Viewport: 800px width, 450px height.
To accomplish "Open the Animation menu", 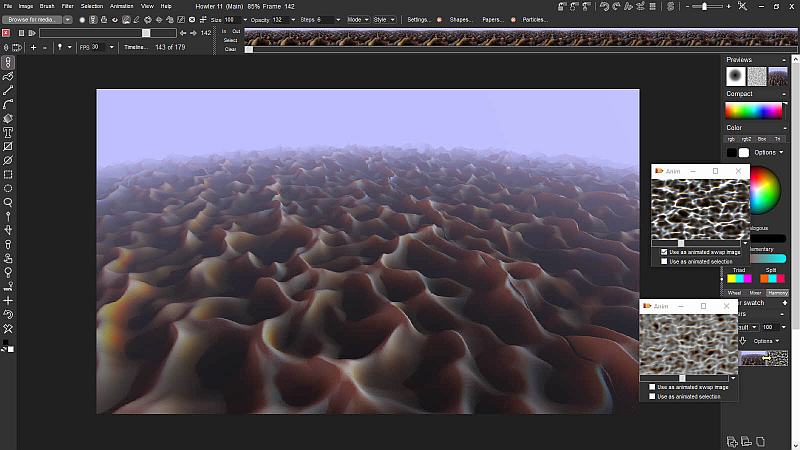I will tap(121, 6).
